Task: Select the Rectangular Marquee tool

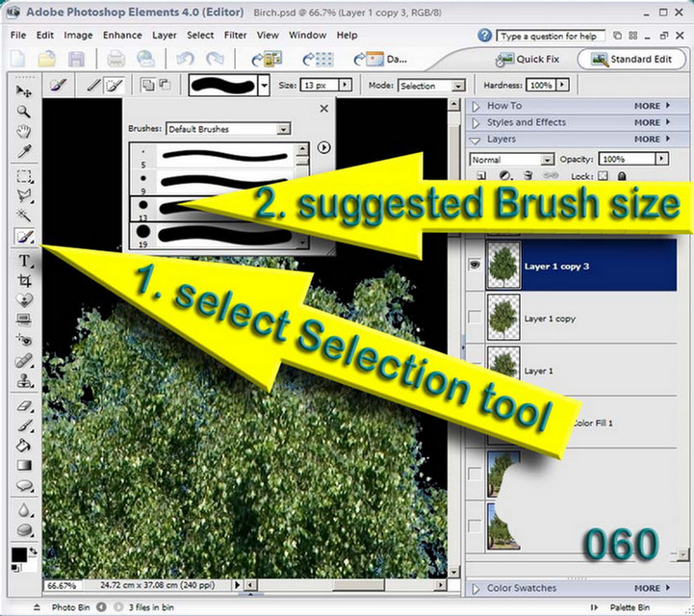Action: coord(24,176)
